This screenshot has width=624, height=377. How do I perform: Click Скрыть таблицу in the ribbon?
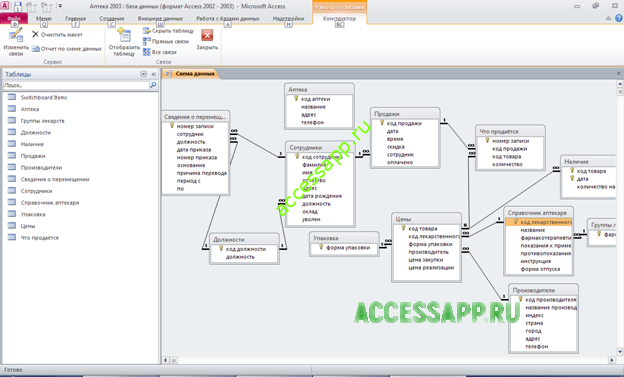point(168,31)
